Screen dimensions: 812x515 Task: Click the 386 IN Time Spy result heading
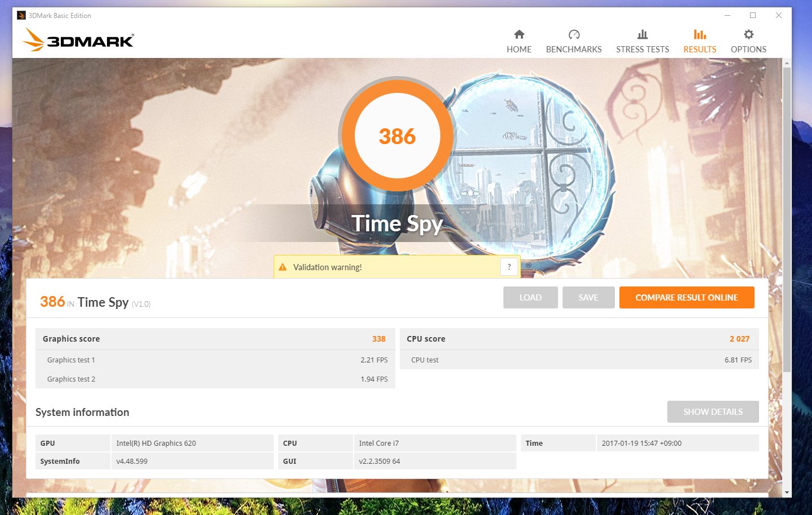tap(95, 302)
